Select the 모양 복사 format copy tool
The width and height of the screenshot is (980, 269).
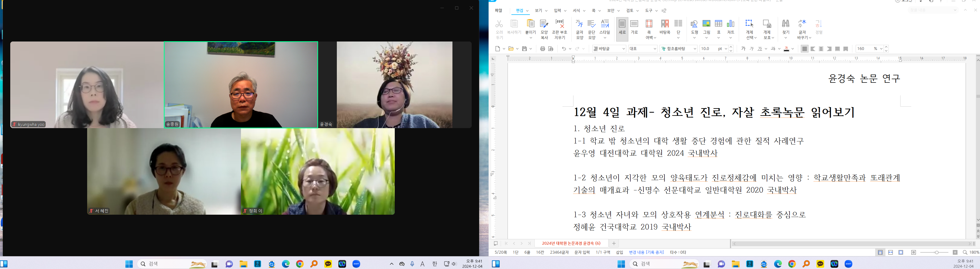pyautogui.click(x=544, y=29)
